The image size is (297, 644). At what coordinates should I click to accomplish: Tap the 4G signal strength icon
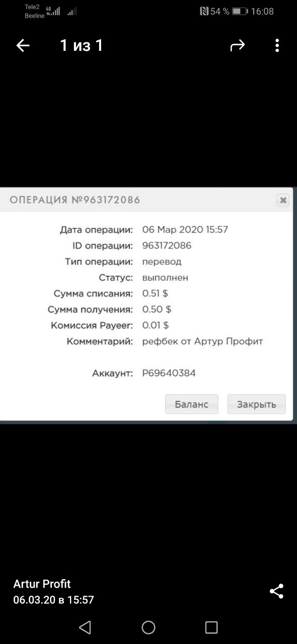(x=53, y=11)
